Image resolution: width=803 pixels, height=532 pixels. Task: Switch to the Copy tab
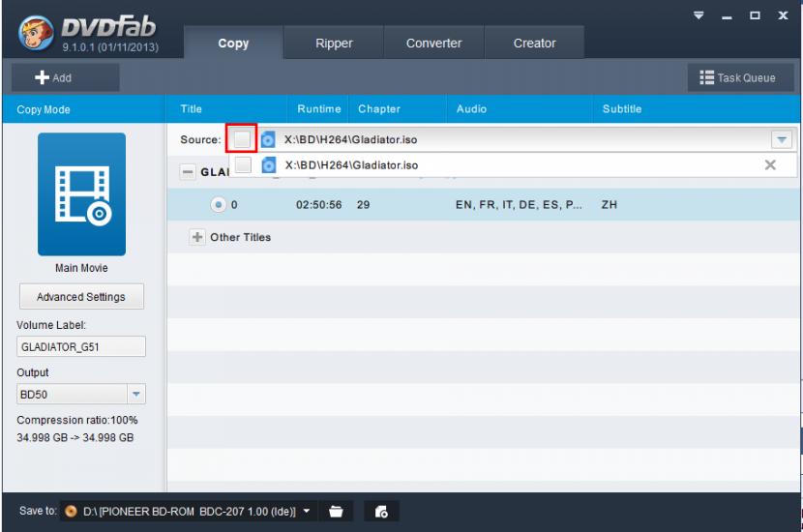point(233,43)
